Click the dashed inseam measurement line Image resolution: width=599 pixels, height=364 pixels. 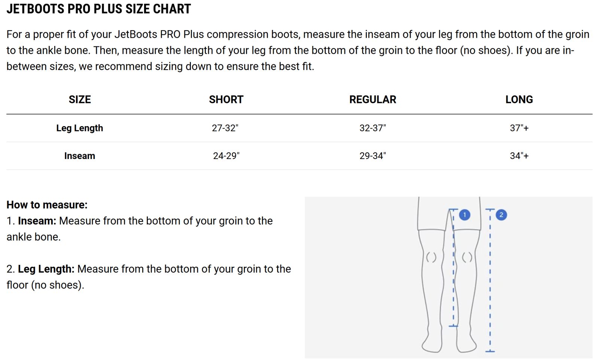[x=453, y=267]
